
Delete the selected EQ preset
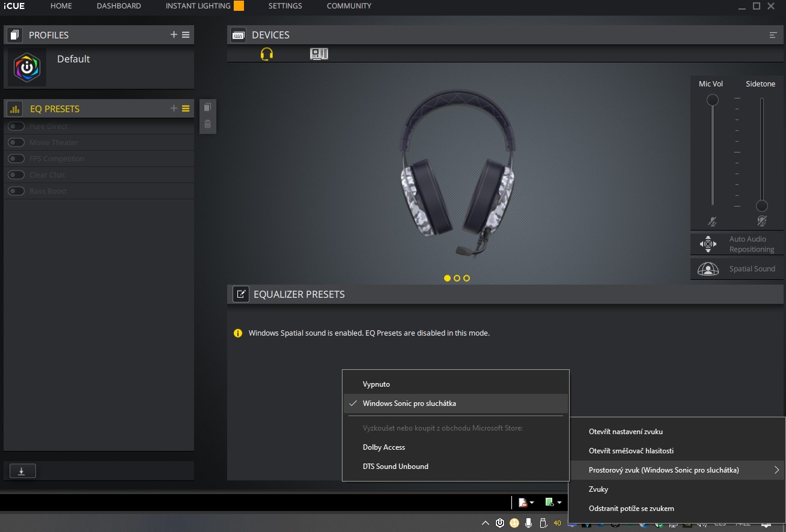tap(207, 124)
